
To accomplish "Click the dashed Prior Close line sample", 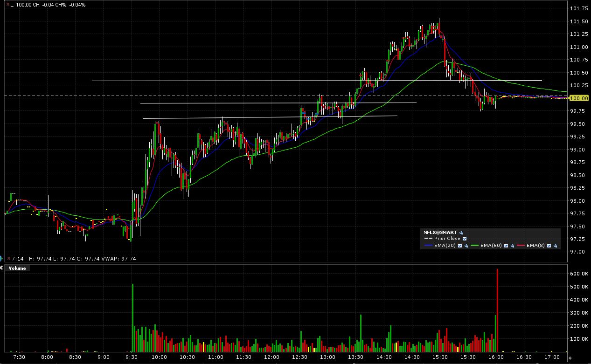I will pos(428,239).
